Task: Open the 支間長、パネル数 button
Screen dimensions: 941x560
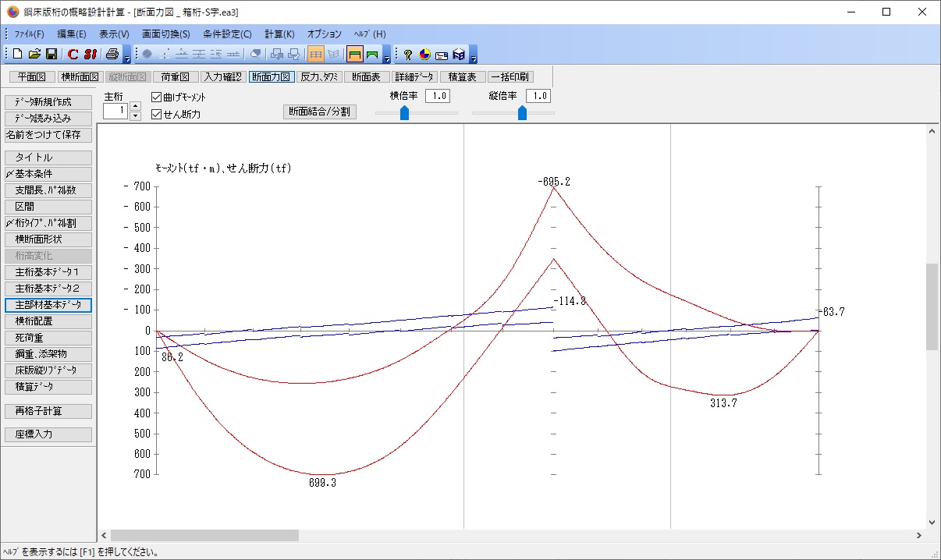Action: pos(48,190)
